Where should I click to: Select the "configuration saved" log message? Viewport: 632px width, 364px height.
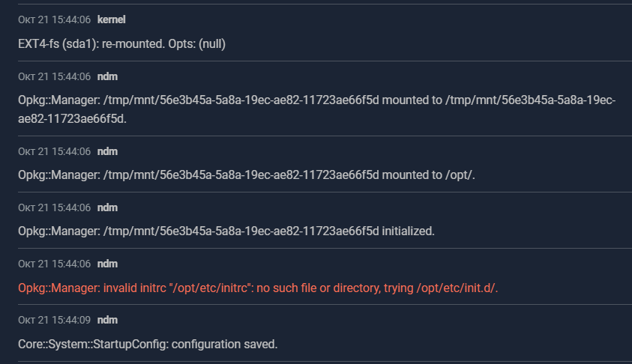(x=148, y=344)
